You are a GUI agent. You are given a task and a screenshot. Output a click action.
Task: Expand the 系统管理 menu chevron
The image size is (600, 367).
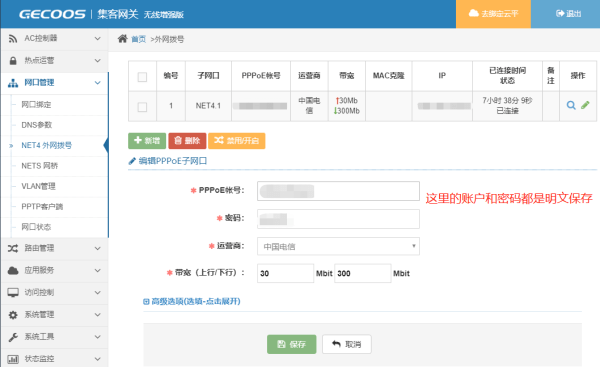pos(98,315)
